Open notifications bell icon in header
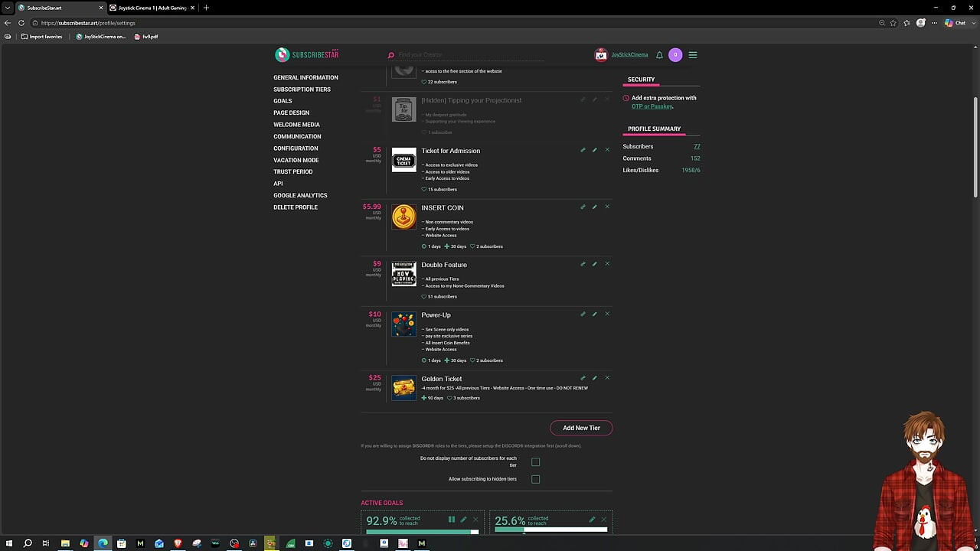980x551 pixels. (659, 55)
